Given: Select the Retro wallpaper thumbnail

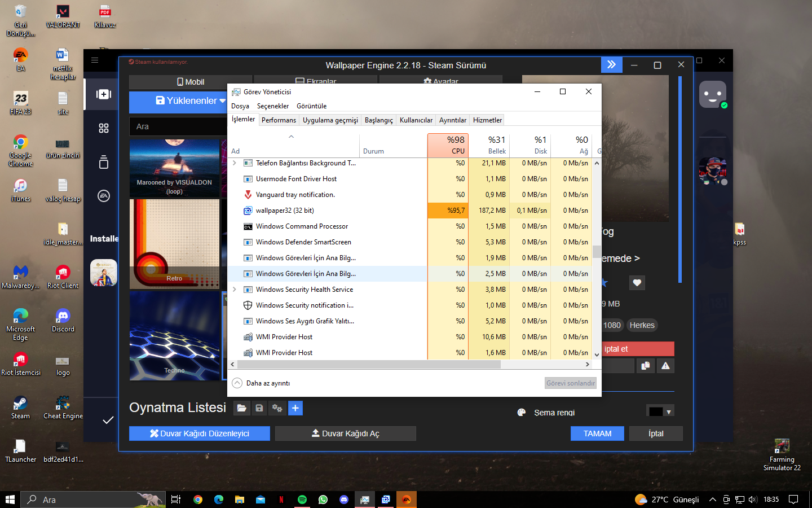Looking at the screenshot, I should [175, 244].
